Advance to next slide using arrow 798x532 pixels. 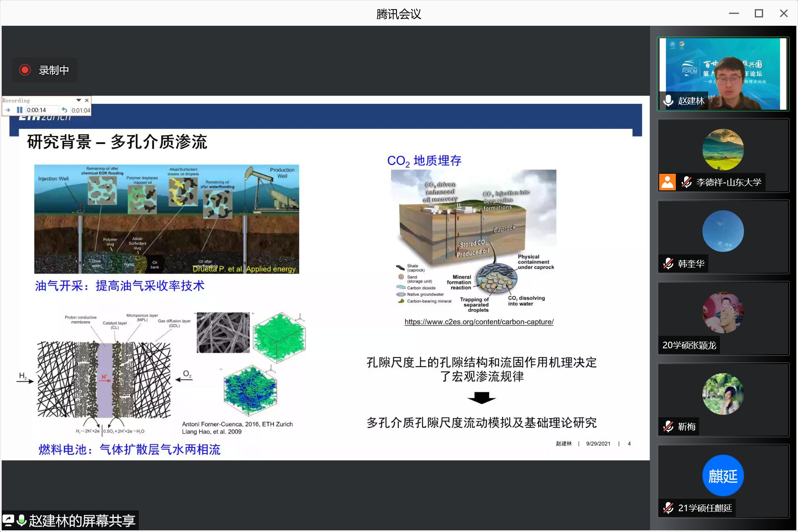[x=8, y=110]
